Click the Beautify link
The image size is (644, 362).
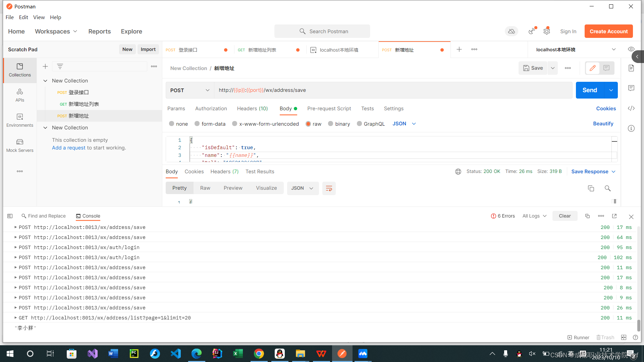pyautogui.click(x=603, y=124)
